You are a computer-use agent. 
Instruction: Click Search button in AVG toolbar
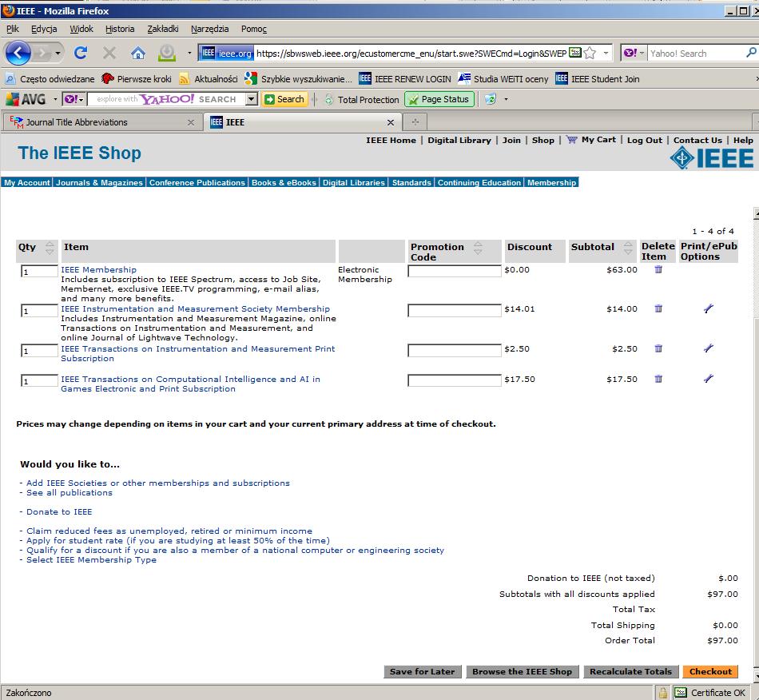[284, 99]
